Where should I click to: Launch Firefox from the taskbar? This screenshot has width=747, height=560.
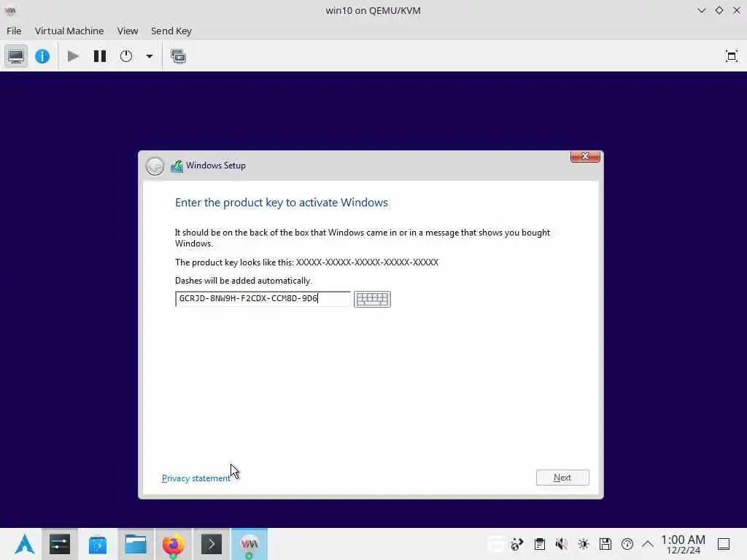pyautogui.click(x=173, y=544)
